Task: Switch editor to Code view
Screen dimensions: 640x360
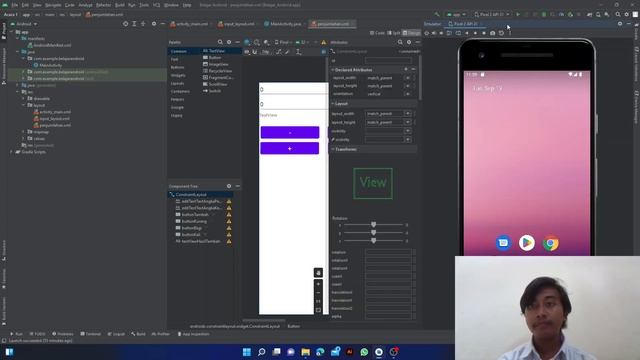Action: tap(377, 33)
